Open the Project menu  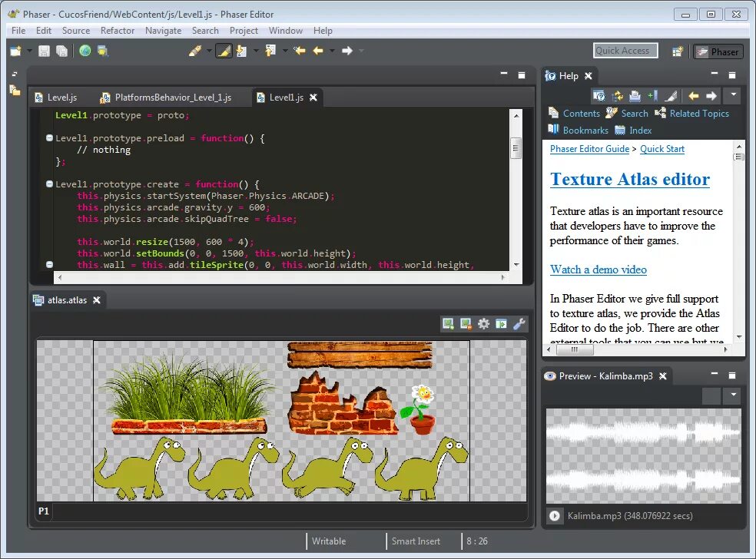(244, 31)
